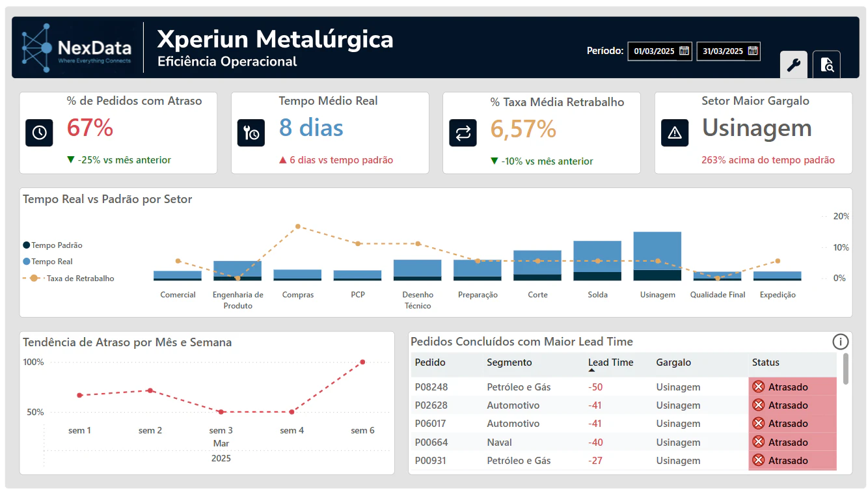The width and height of the screenshot is (868, 492).
Task: Select the Usinagem bar in chart
Action: click(x=657, y=256)
